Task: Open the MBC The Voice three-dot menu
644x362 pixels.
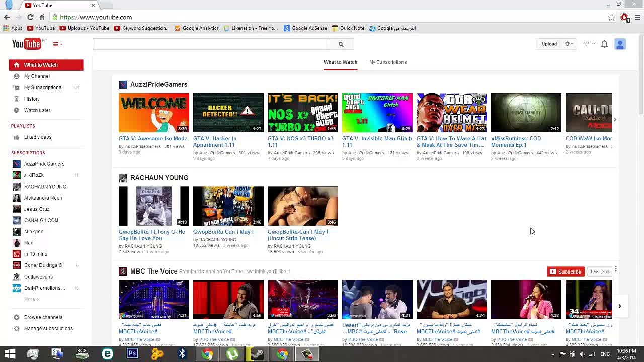Action: [616, 270]
